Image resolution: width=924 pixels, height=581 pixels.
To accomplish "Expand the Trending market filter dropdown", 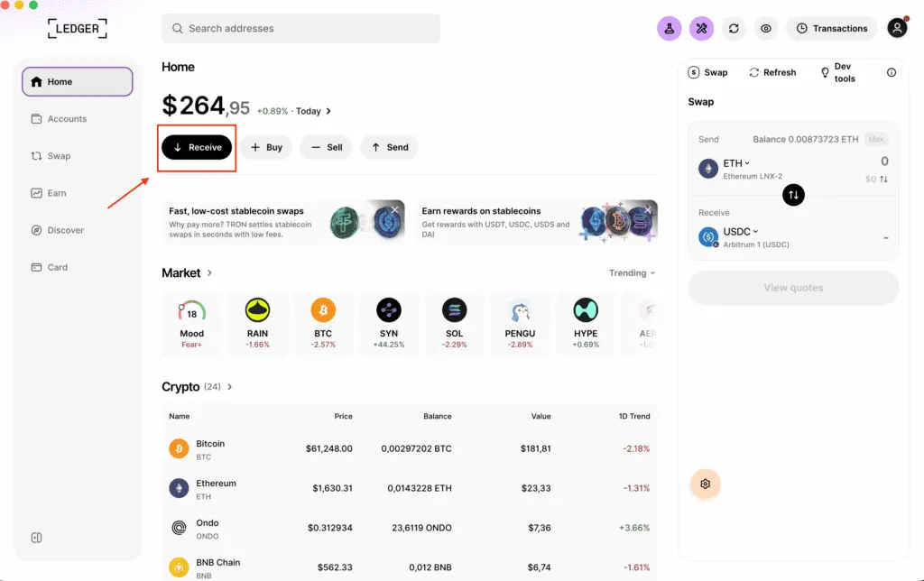I will pos(632,272).
